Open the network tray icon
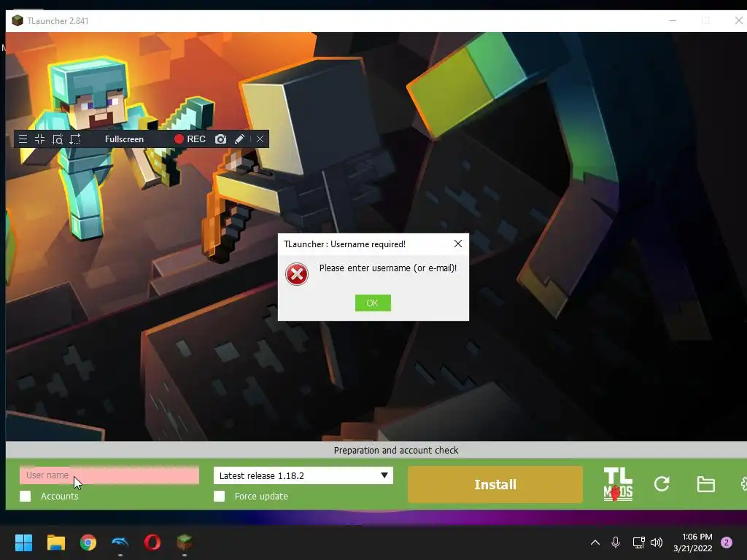 [638, 542]
